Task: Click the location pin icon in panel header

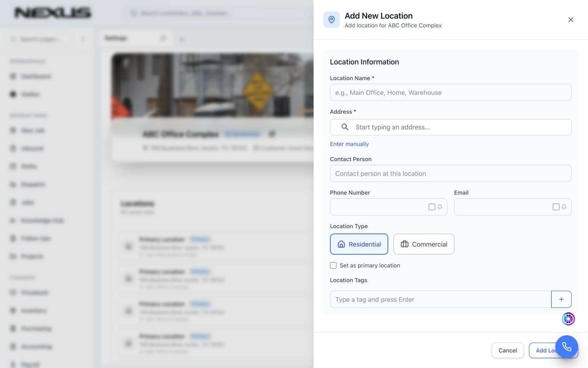Action: 332,20
